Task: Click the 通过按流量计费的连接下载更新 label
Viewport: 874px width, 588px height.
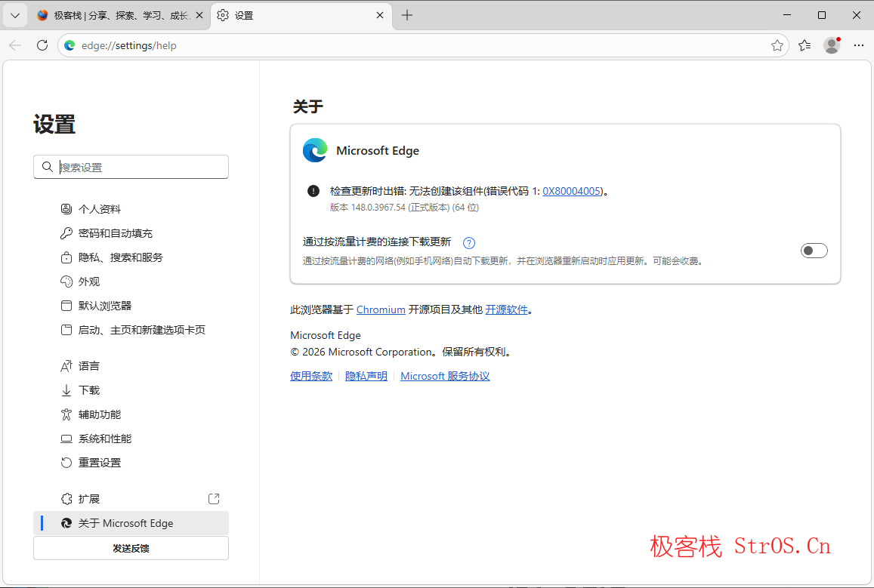Action: [x=377, y=242]
